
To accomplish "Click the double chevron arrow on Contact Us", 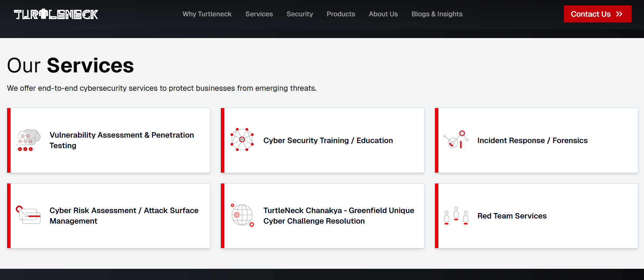I will (619, 14).
